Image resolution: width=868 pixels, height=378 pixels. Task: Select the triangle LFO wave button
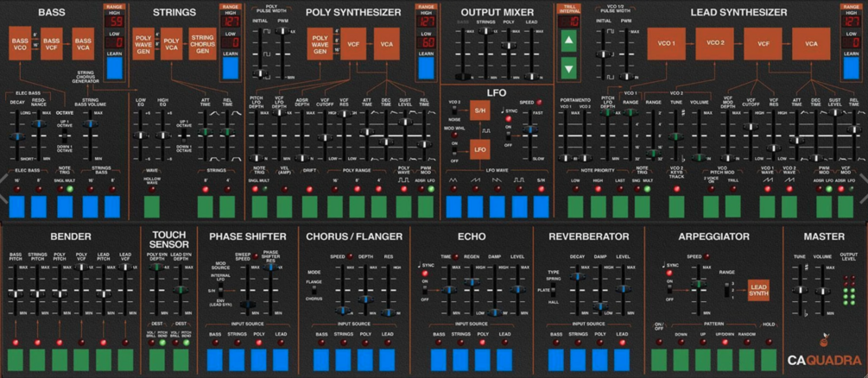(x=454, y=206)
